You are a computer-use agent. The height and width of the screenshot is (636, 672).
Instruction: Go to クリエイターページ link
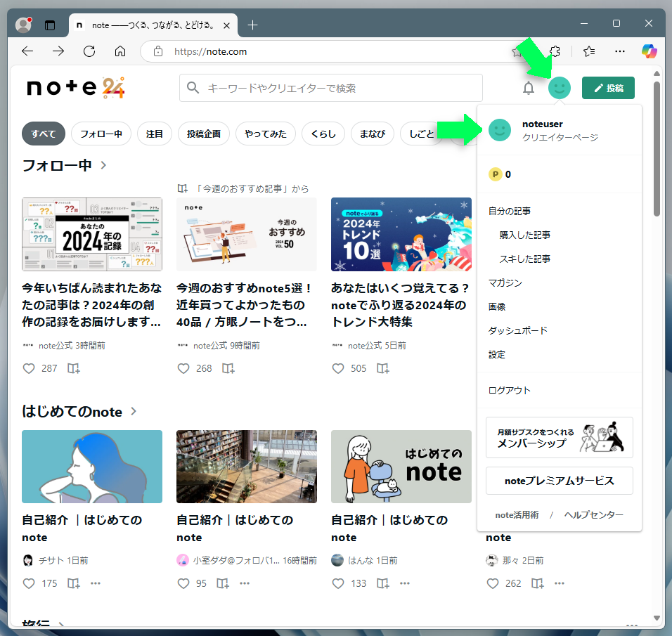[560, 137]
